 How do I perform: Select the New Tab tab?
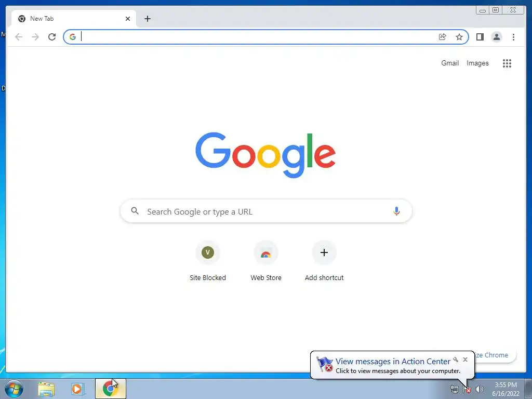(x=74, y=19)
